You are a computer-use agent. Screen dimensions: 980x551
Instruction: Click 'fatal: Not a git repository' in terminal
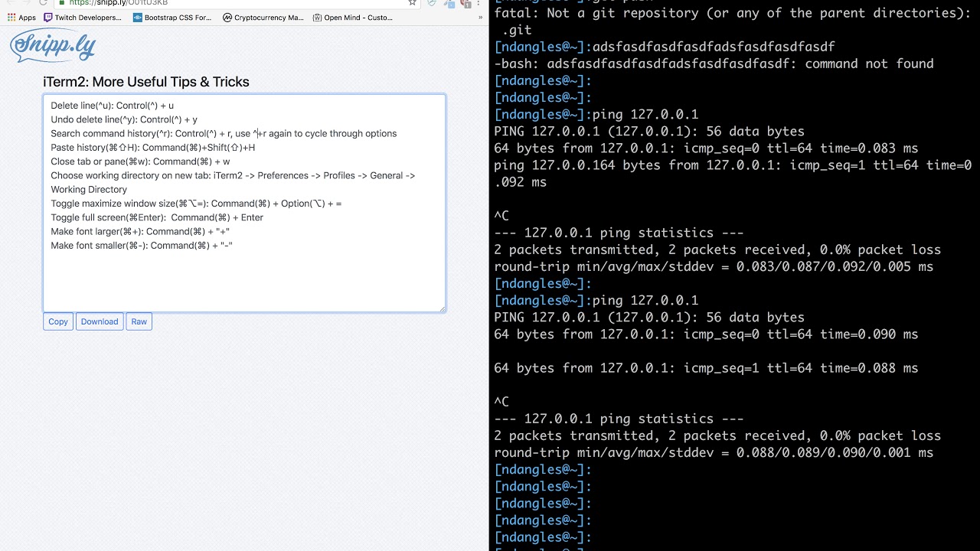click(732, 13)
